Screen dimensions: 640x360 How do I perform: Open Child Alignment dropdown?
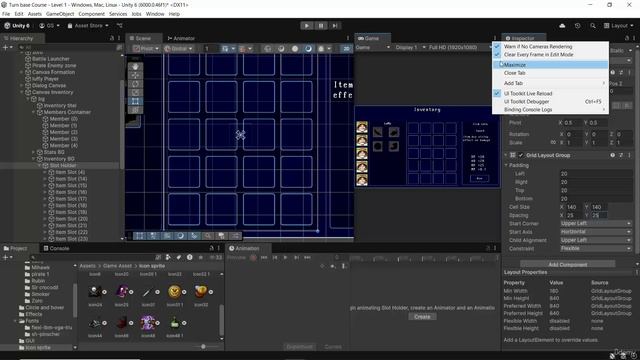point(596,240)
